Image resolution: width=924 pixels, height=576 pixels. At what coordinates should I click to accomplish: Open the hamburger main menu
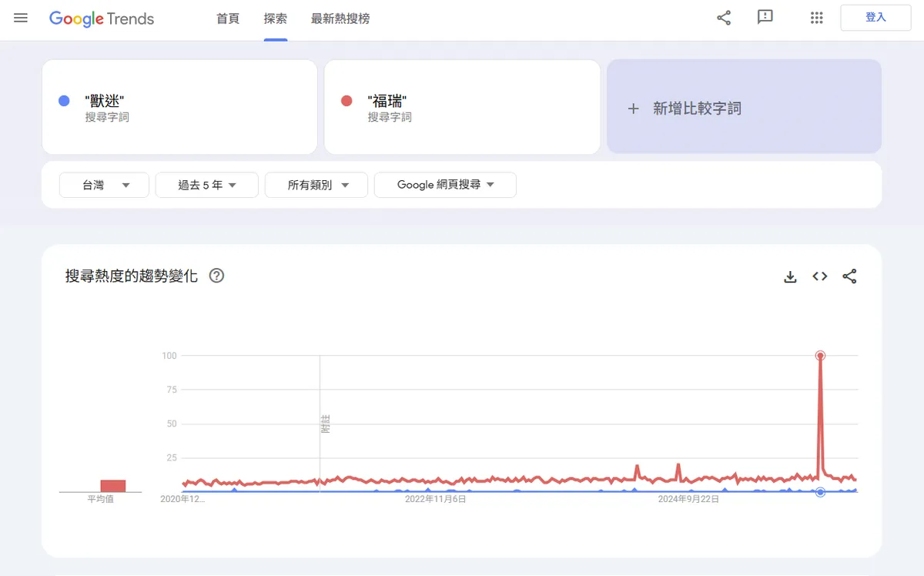pyautogui.click(x=21, y=18)
